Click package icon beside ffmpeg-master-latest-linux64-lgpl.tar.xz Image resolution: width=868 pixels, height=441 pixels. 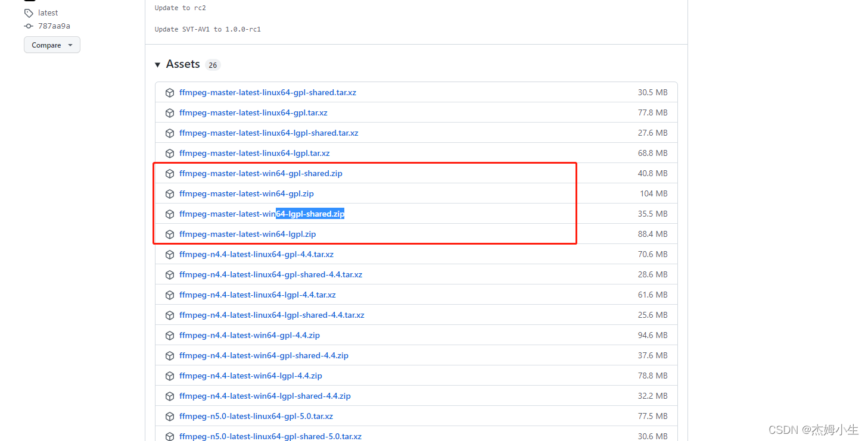(170, 154)
